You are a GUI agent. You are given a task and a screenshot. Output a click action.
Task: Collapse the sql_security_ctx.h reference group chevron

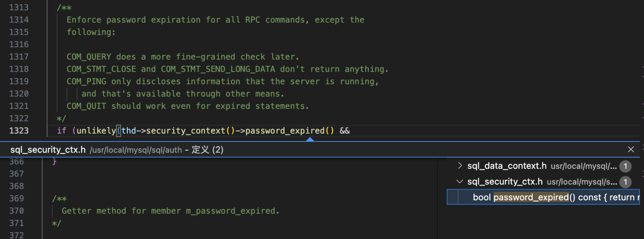point(459,181)
